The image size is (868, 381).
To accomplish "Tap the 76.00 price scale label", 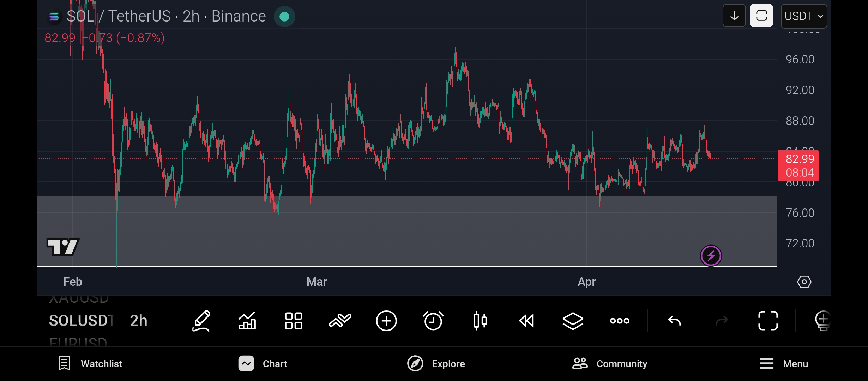I will (x=800, y=213).
